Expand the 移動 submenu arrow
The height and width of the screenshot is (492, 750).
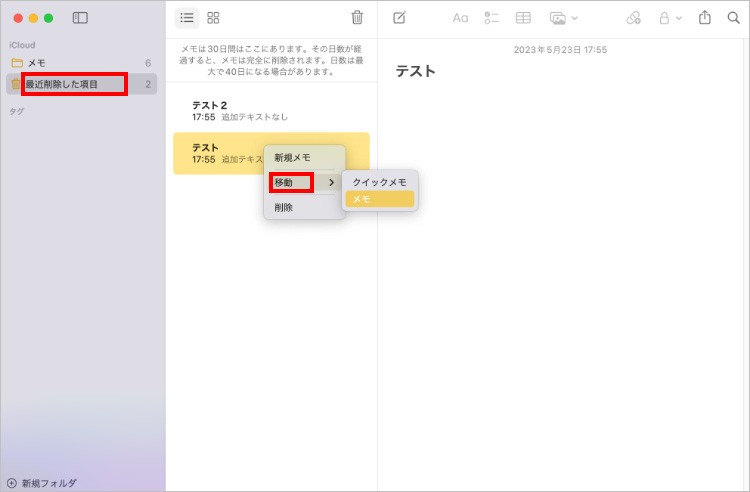tap(331, 182)
